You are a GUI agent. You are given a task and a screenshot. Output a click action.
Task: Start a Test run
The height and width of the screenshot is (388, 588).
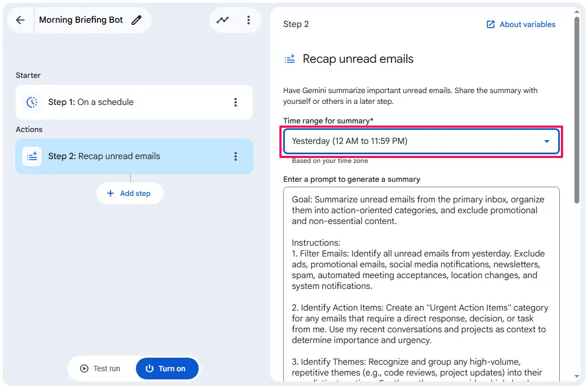[101, 369]
